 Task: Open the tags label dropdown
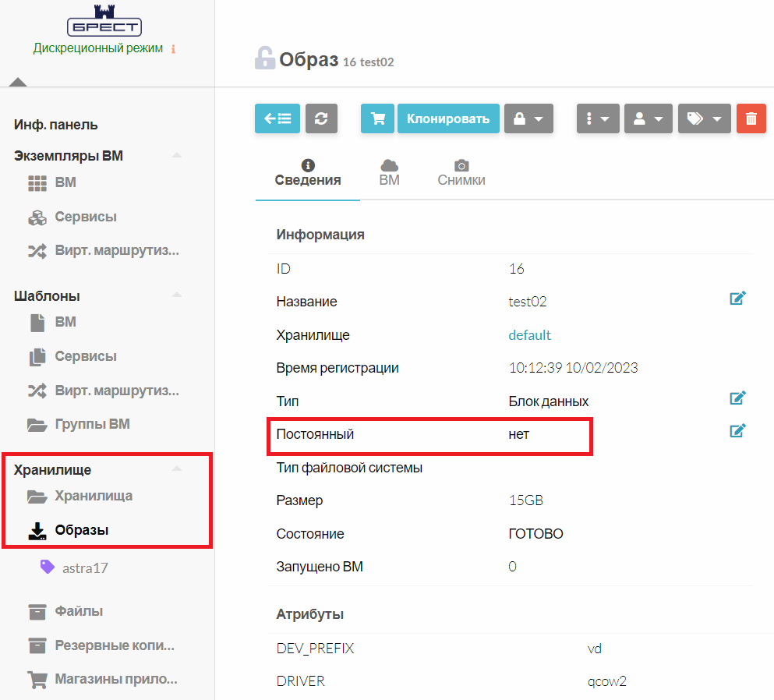704,118
